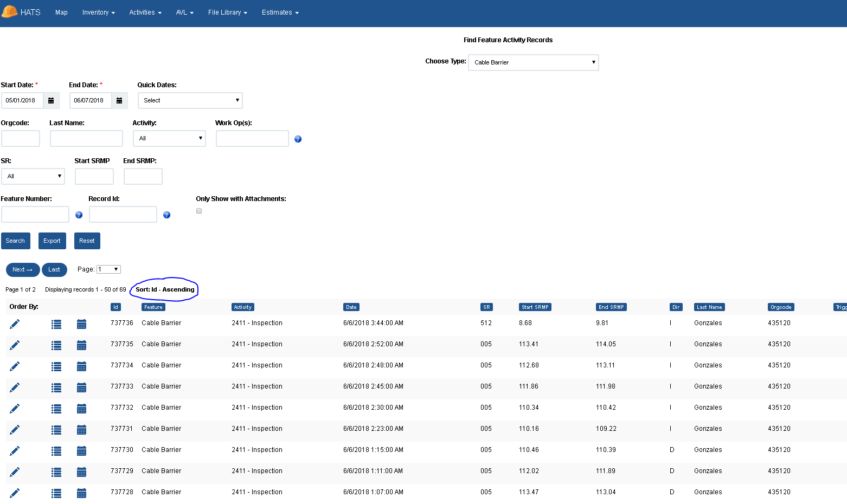Click the Export button
The image size is (847, 504).
coord(52,241)
